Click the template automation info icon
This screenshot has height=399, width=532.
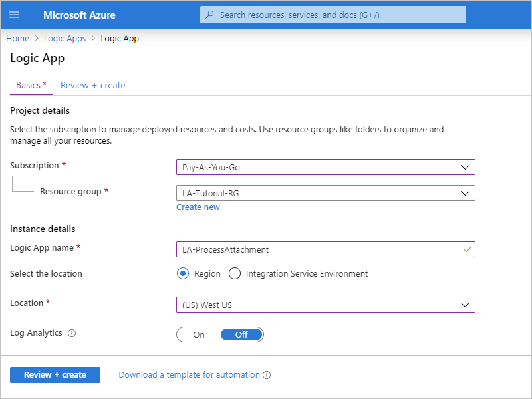tap(267, 375)
